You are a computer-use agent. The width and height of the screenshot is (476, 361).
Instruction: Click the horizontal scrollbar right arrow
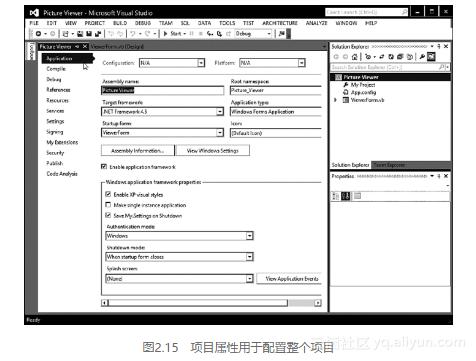(x=318, y=303)
